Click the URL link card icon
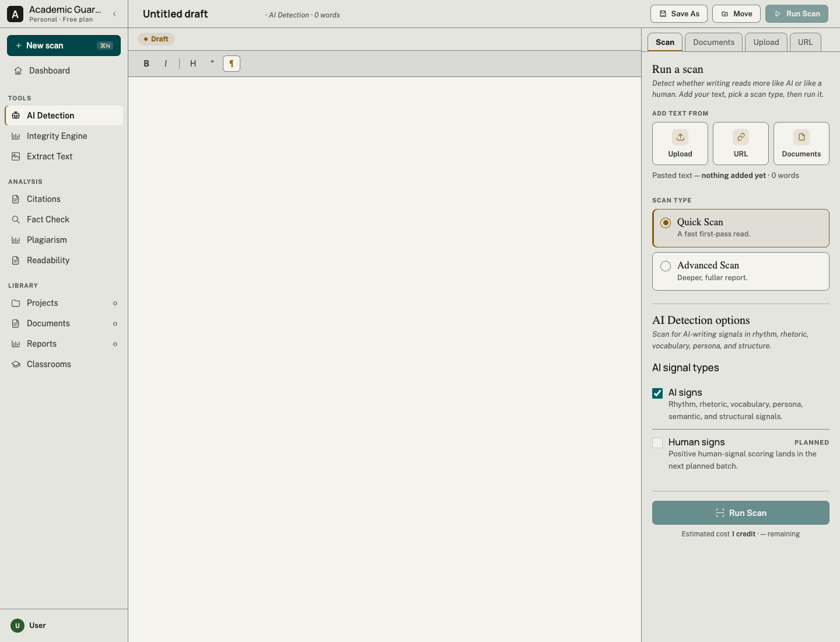The height and width of the screenshot is (642, 840). tap(741, 137)
